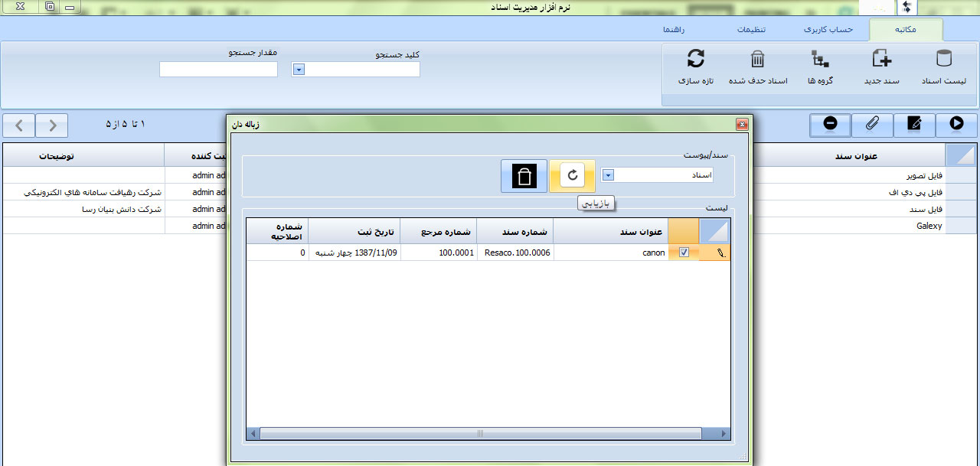
Task: Open deleted documents (اسناد حذف شده)
Action: [757, 67]
